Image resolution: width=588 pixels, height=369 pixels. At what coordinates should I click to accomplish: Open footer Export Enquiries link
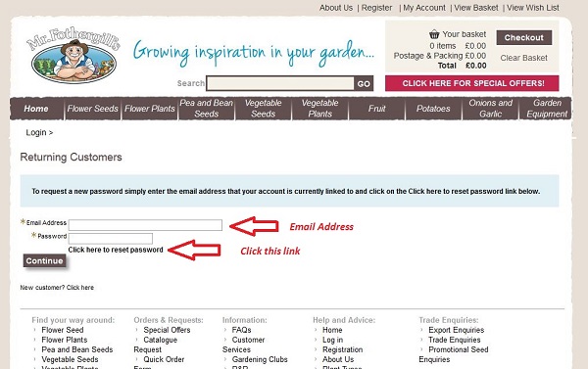point(457,330)
